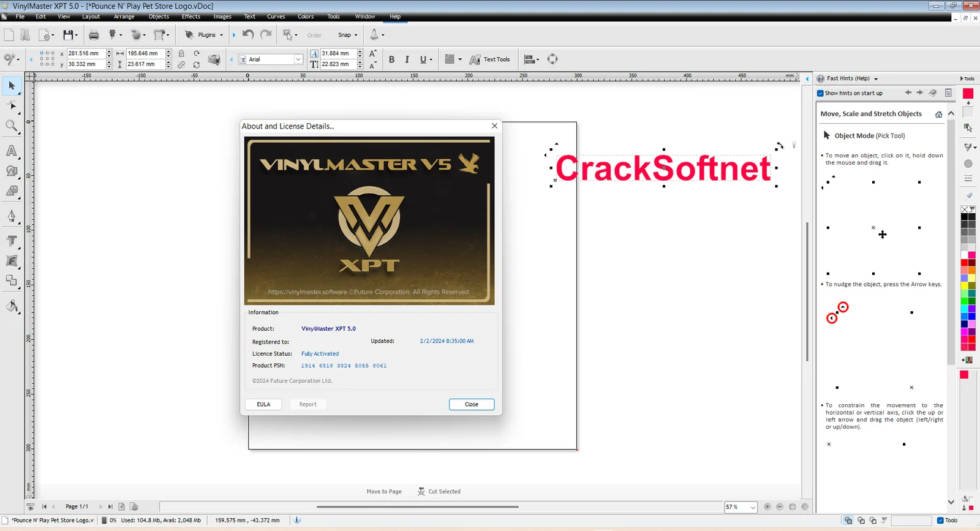Toggle the no-fill X swatch in palette
The width and height of the screenshot is (980, 531).
[965, 209]
